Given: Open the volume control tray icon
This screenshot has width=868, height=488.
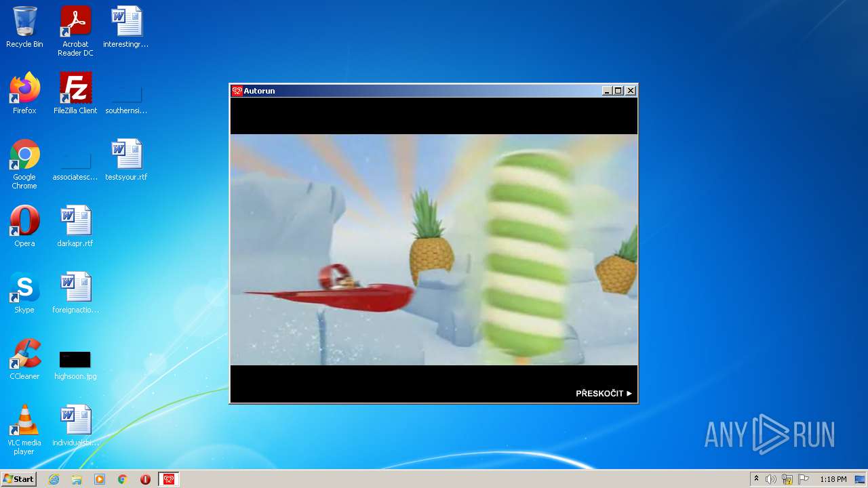Looking at the screenshot, I should click(x=771, y=479).
